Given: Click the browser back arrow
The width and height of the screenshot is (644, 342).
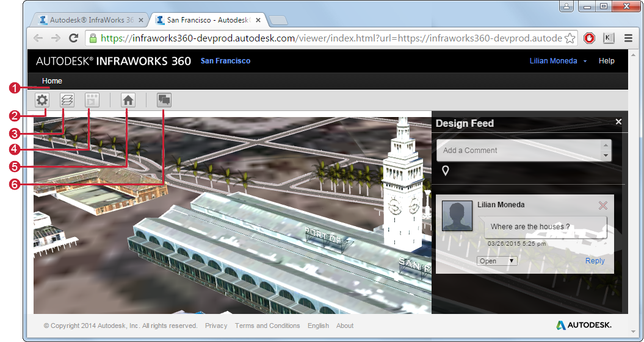Looking at the screenshot, I should 38,38.
